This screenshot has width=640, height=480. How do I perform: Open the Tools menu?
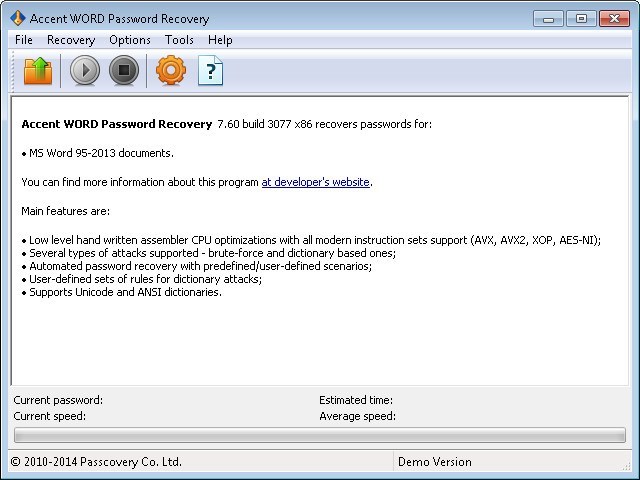(x=179, y=40)
